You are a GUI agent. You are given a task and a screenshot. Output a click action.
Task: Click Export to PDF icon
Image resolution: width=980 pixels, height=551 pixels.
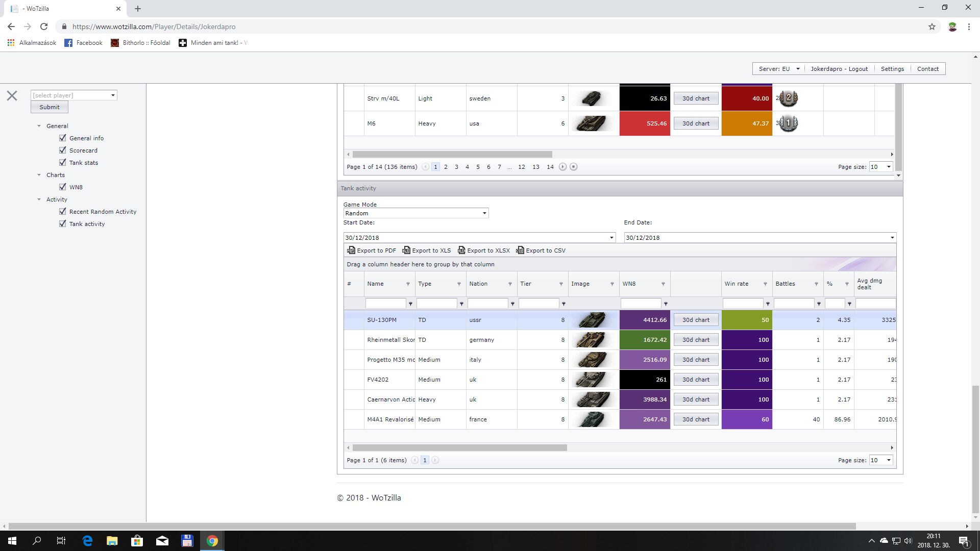pyautogui.click(x=351, y=251)
